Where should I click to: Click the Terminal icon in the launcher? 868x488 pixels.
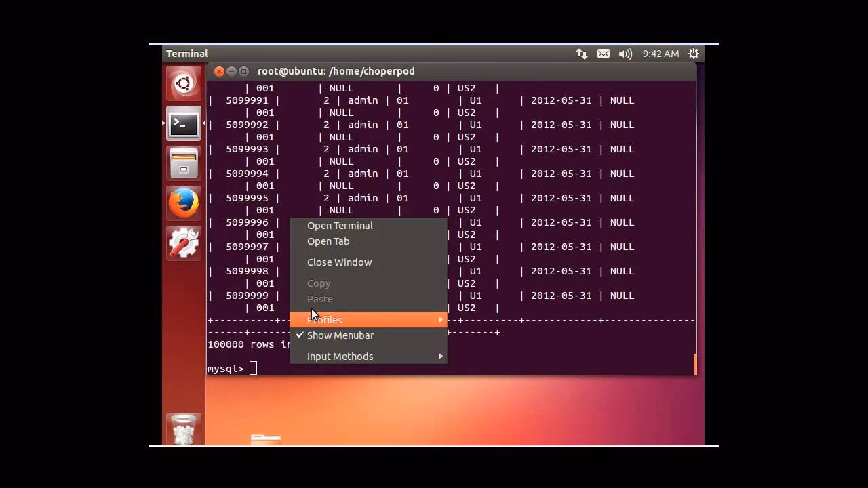coord(184,123)
